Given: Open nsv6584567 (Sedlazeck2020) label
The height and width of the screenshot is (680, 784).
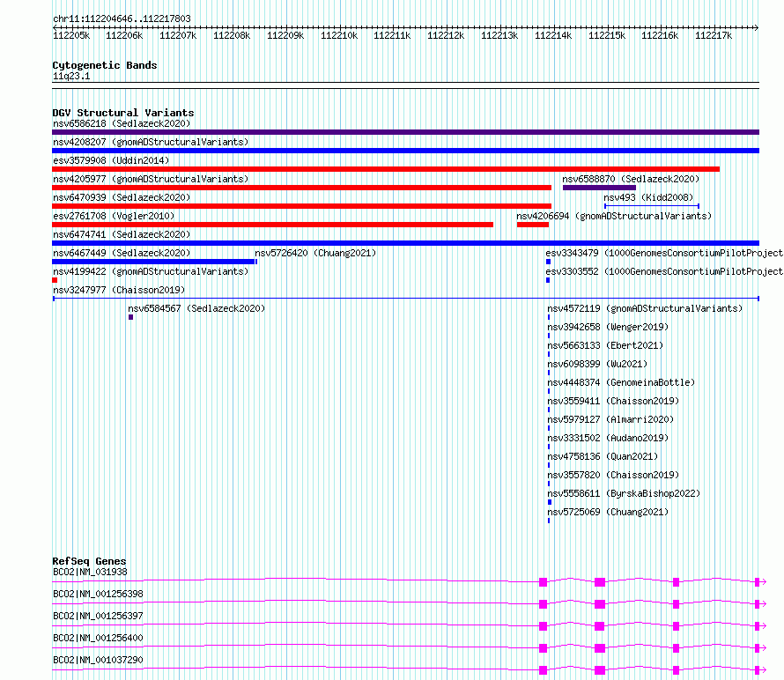Looking at the screenshot, I should [196, 308].
